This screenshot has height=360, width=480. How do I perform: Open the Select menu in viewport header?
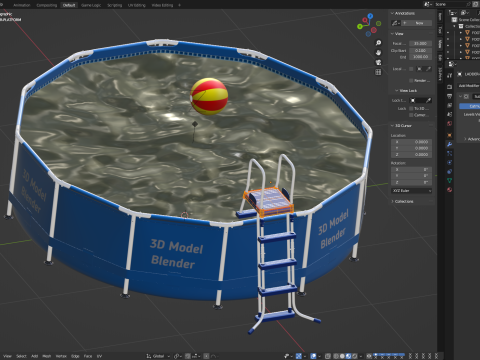click(x=21, y=356)
